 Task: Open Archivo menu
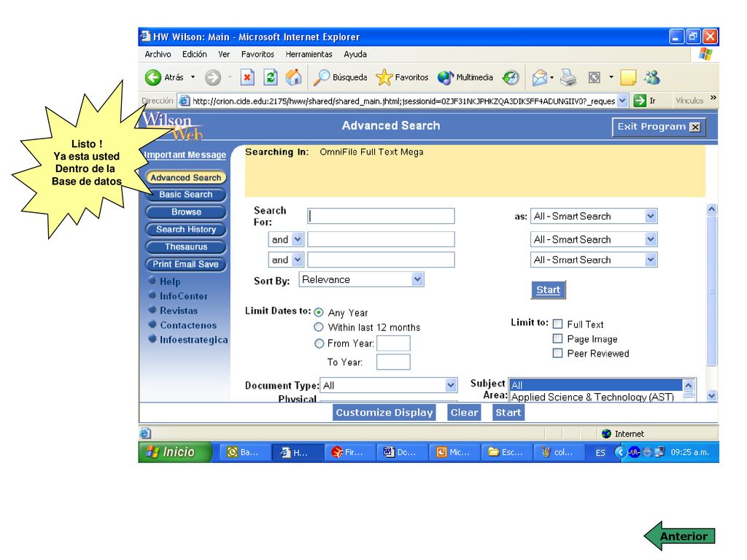point(158,54)
